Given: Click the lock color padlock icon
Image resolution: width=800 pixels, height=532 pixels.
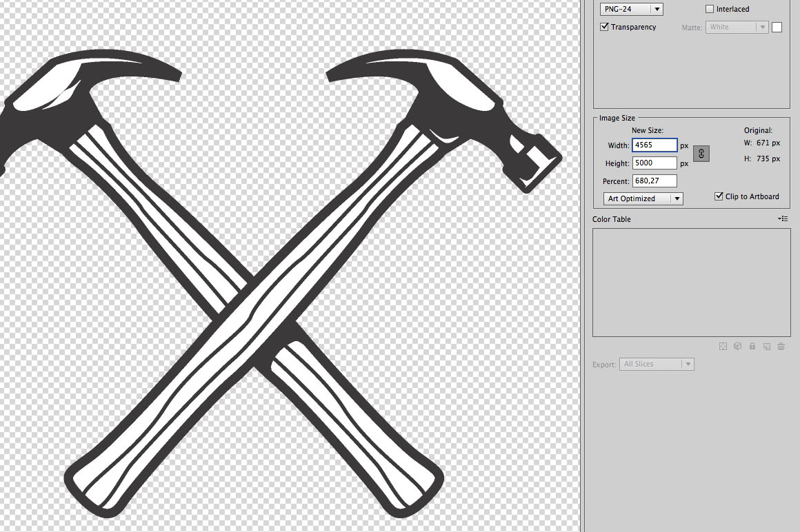Looking at the screenshot, I should coord(752,347).
